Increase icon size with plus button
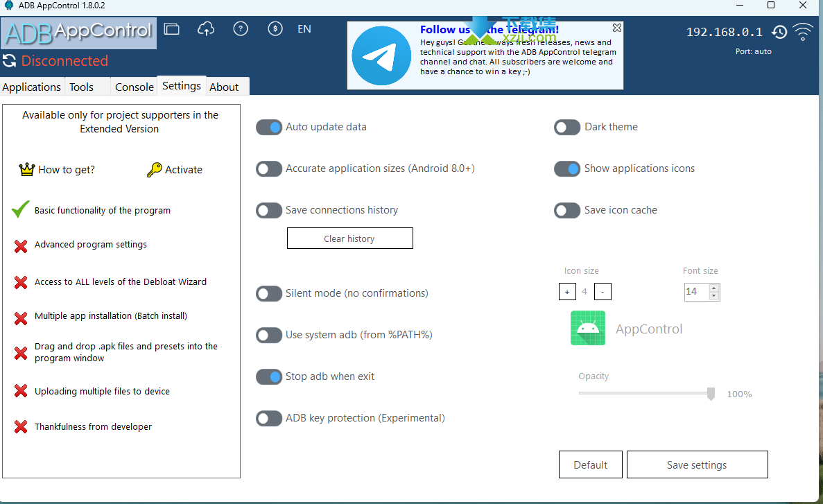The width and height of the screenshot is (823, 504). click(567, 291)
